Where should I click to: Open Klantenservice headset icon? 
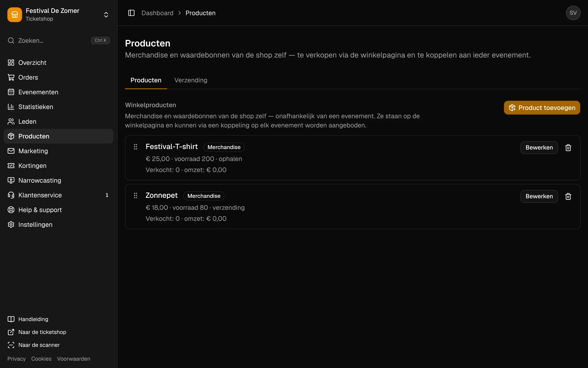(x=11, y=195)
